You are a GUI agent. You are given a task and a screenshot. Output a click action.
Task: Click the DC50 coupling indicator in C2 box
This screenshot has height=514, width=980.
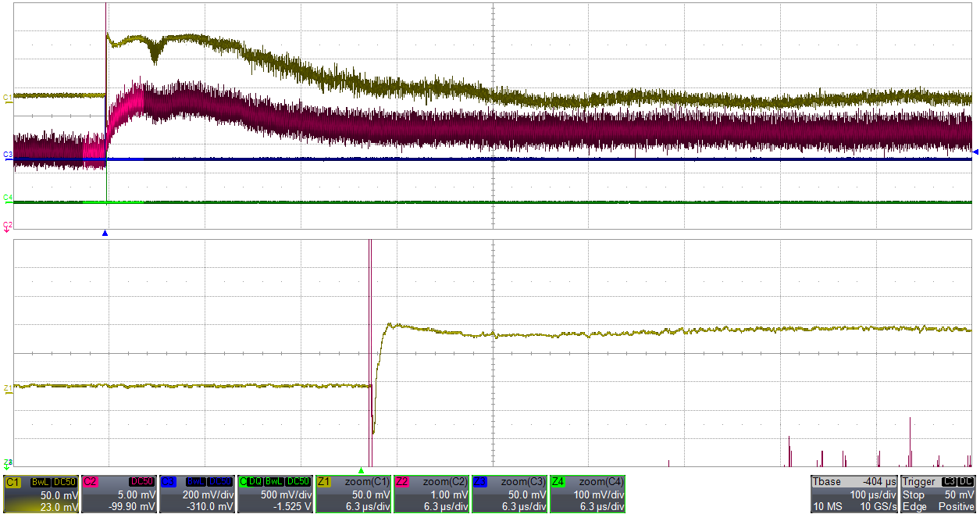pyautogui.click(x=143, y=482)
